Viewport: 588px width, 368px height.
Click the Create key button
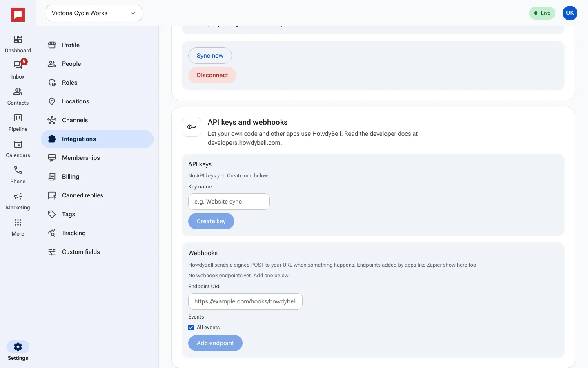211,221
